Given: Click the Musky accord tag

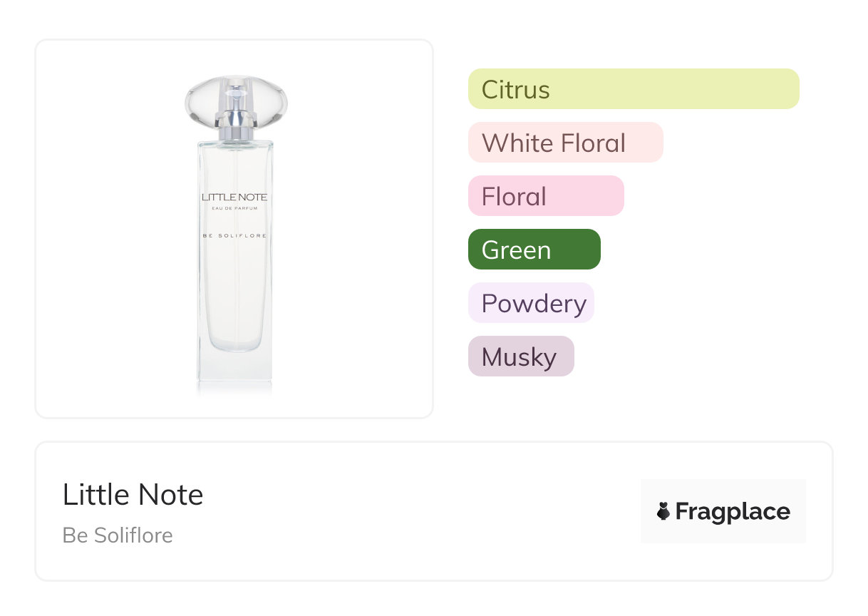Looking at the screenshot, I should click(521, 356).
